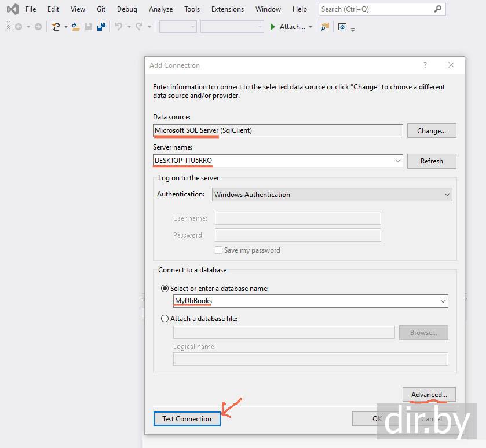The height and width of the screenshot is (448, 486).
Task: Click the dialog's question mark help icon
Action: [x=425, y=65]
